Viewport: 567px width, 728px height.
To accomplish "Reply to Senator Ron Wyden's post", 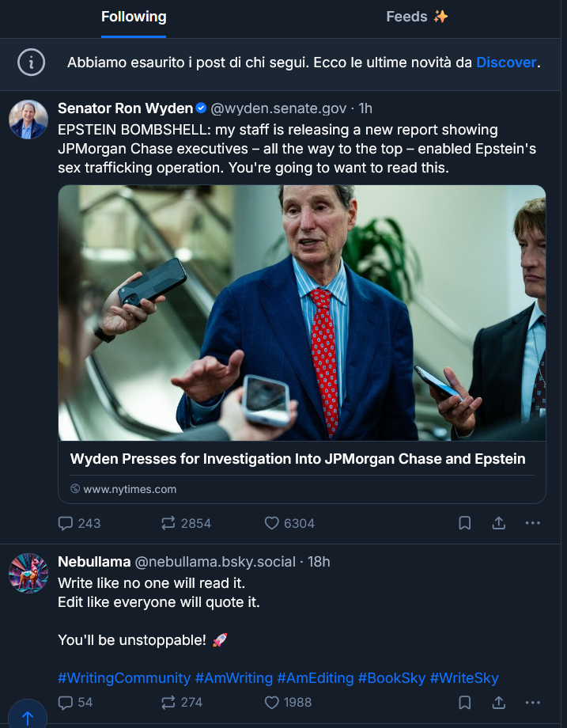I will (66, 523).
